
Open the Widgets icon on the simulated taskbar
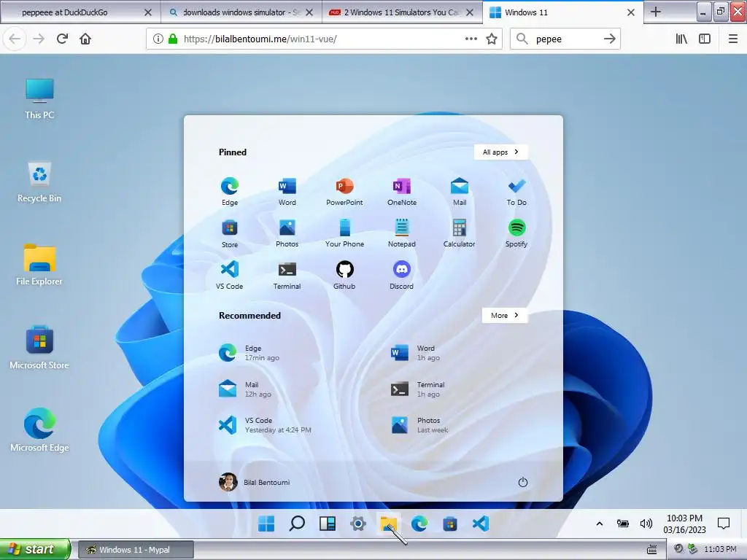coord(328,524)
